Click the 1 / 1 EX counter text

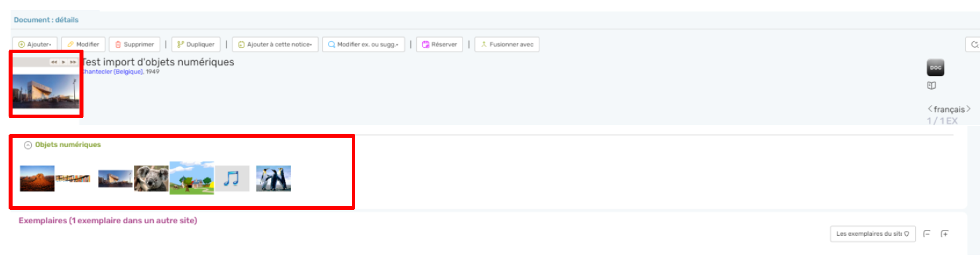click(942, 121)
